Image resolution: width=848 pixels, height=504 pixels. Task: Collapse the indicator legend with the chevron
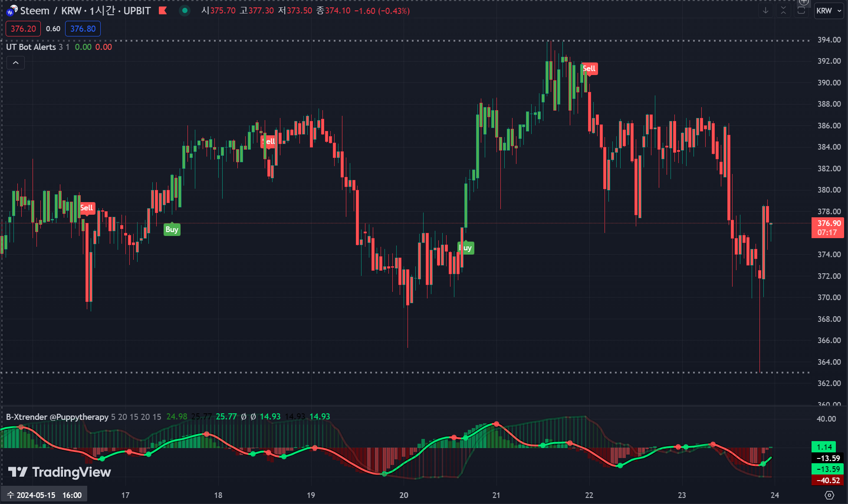tap(16, 63)
